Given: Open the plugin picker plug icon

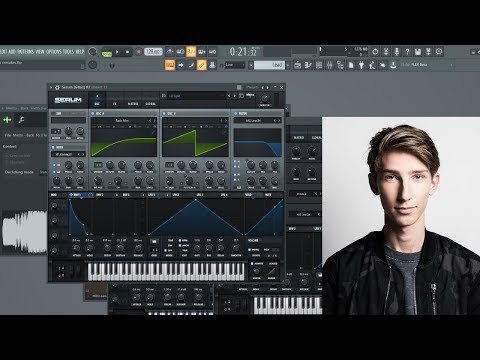Looking at the screenshot, I should click(x=361, y=65).
